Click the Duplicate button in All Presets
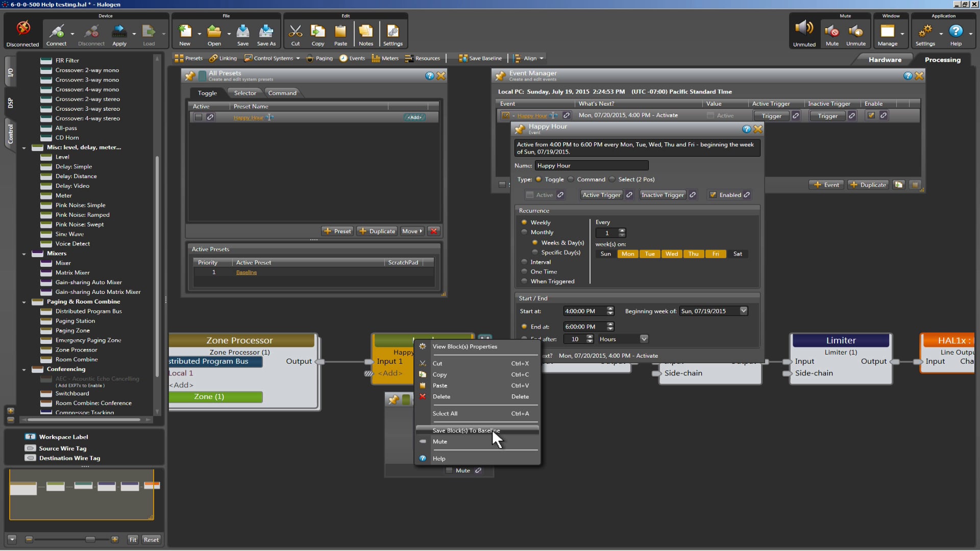Screen dimensions: 980x551 (377, 231)
